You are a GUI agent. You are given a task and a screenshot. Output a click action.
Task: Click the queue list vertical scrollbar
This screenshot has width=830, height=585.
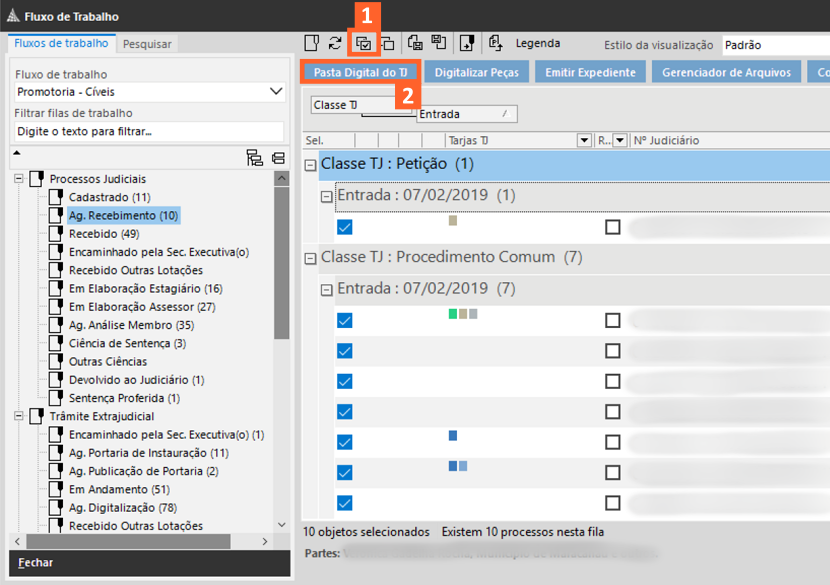tap(282, 300)
